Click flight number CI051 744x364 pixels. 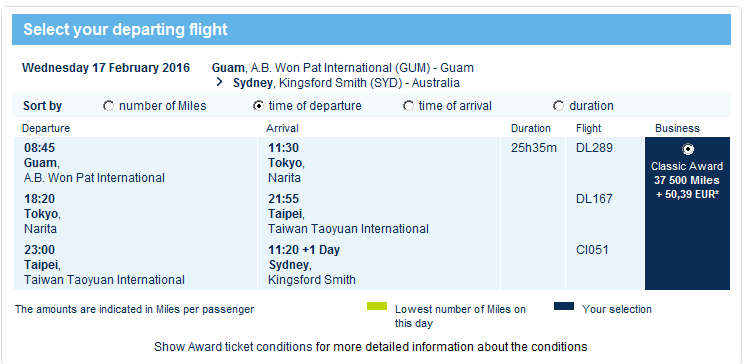[x=592, y=250]
